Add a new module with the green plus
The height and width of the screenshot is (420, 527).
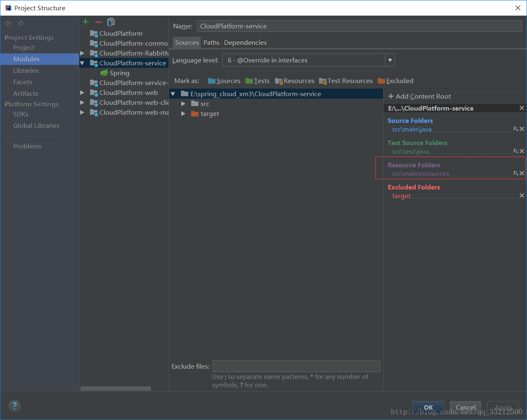[x=86, y=22]
